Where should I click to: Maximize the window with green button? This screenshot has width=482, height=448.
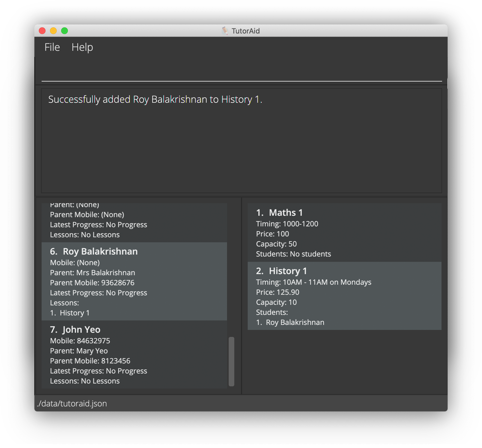(65, 31)
